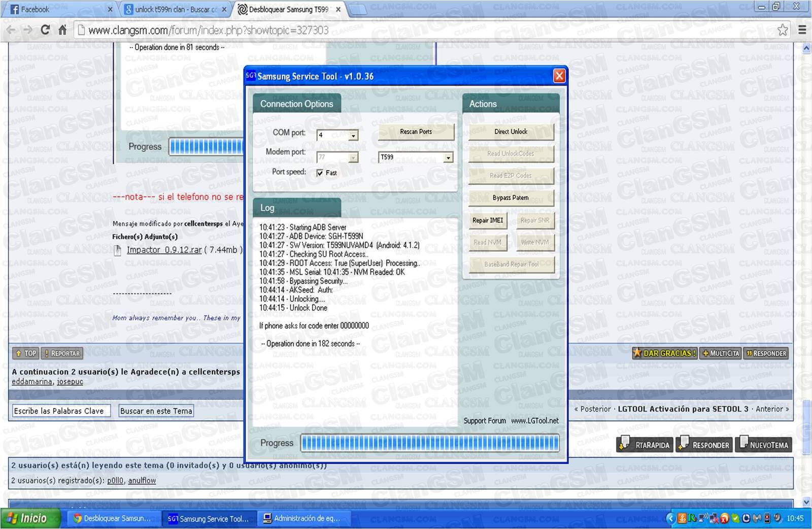This screenshot has width=812, height=529.
Task: Click Rescan Ports button
Action: pyautogui.click(x=416, y=131)
